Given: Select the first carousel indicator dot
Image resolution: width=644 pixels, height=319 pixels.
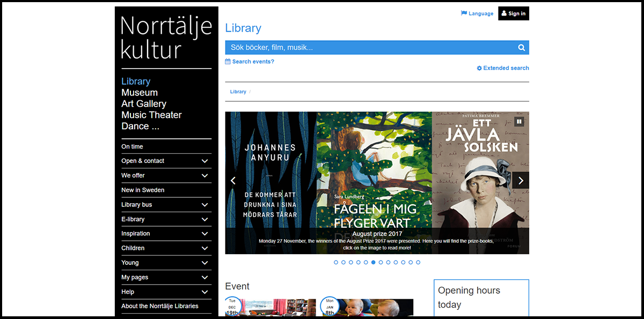Looking at the screenshot, I should pyautogui.click(x=336, y=262).
